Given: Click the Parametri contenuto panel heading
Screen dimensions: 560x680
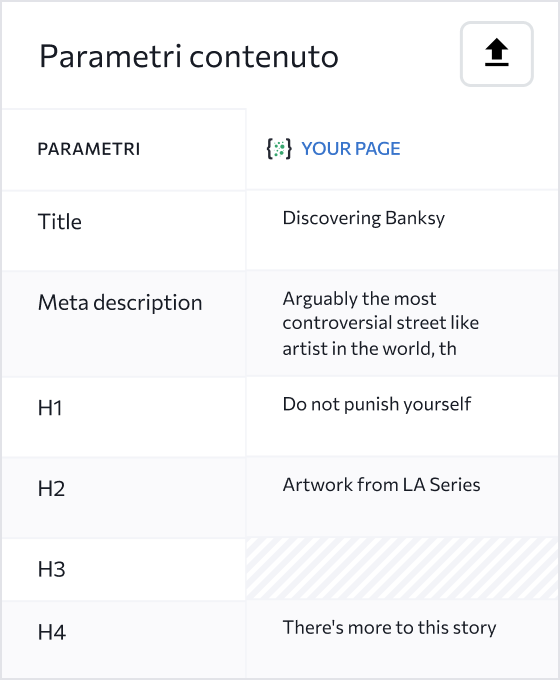Looking at the screenshot, I should (x=189, y=56).
